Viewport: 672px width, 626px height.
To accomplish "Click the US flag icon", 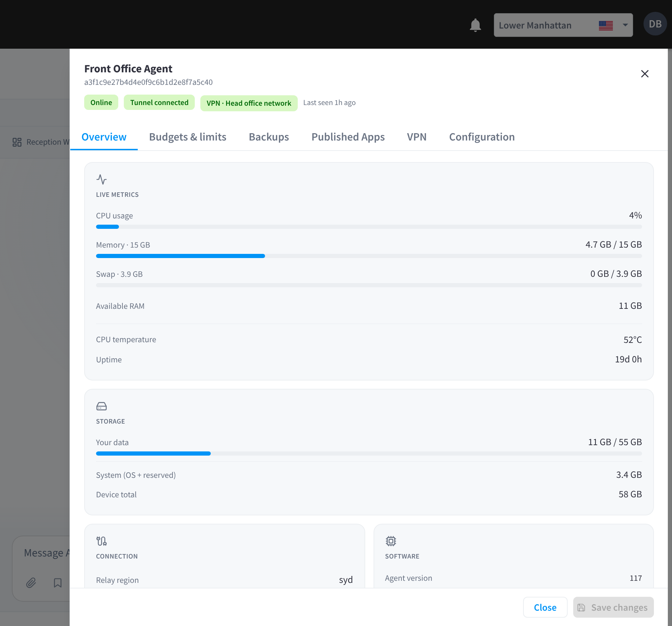I will pyautogui.click(x=606, y=25).
